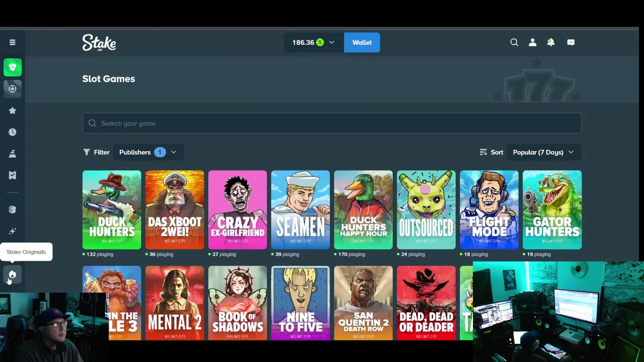Open the Duck Hunters slot

pyautogui.click(x=112, y=210)
